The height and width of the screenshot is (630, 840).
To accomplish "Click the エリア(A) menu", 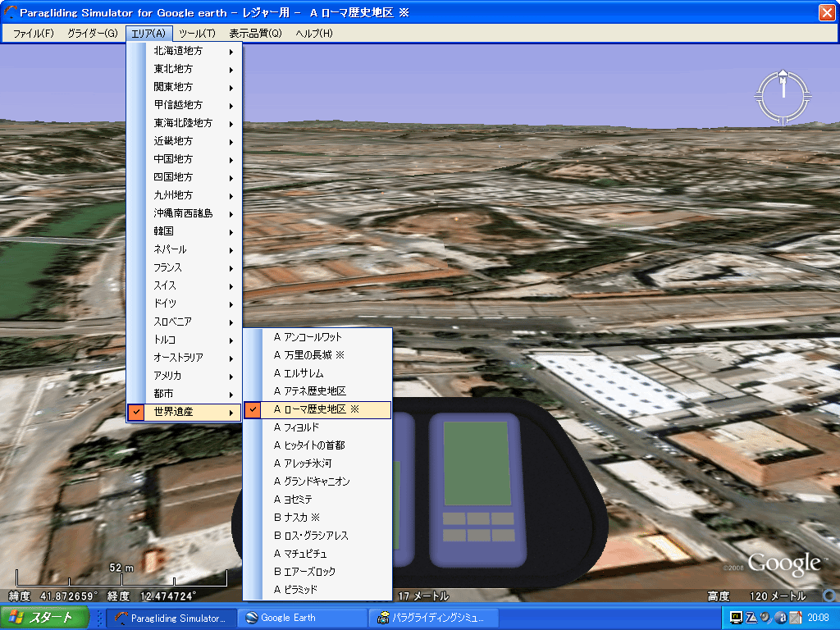I will [x=149, y=33].
